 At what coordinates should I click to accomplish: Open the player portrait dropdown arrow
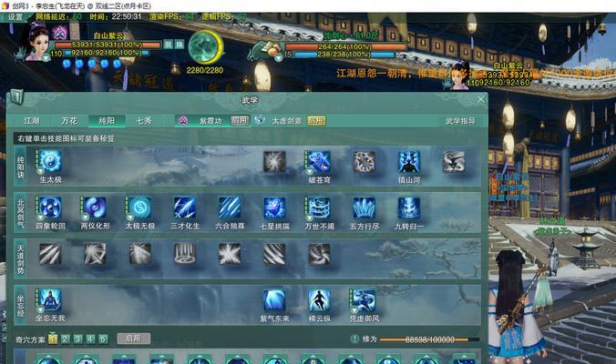pyautogui.click(x=46, y=58)
